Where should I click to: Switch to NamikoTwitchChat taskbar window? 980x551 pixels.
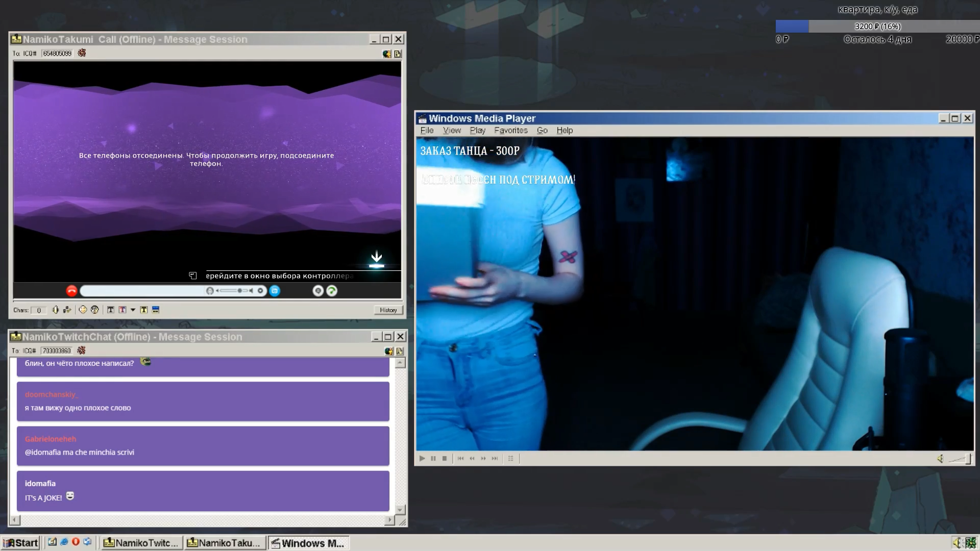point(141,543)
